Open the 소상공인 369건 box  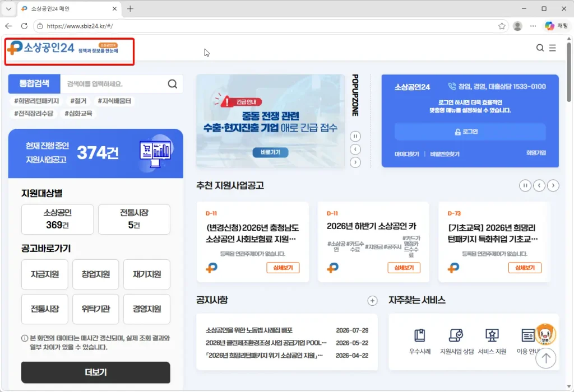tap(58, 220)
